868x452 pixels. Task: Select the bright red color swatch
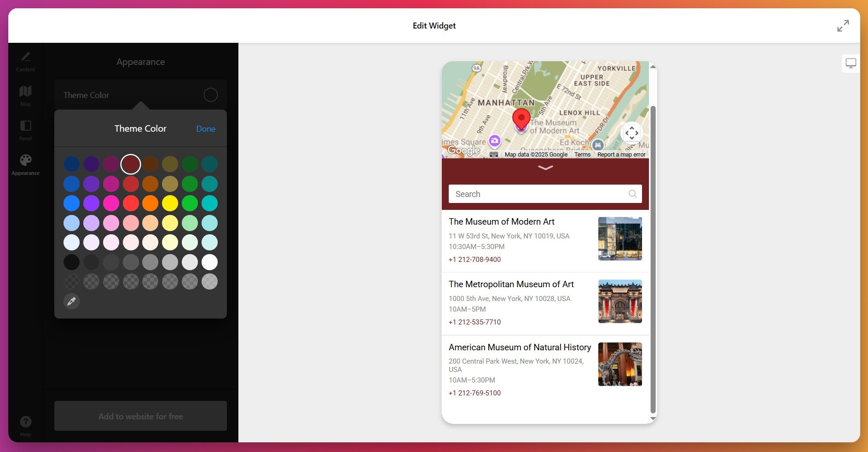pyautogui.click(x=131, y=203)
